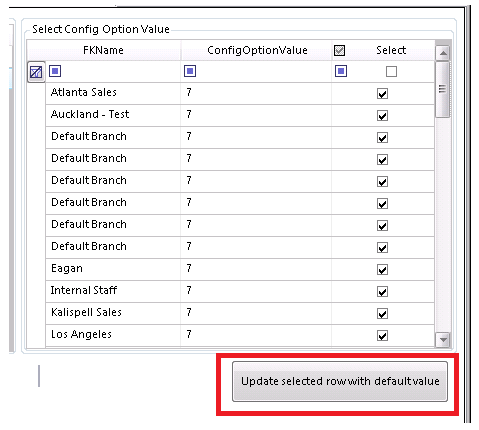Click the clear filter icon in filter row

click(x=36, y=72)
